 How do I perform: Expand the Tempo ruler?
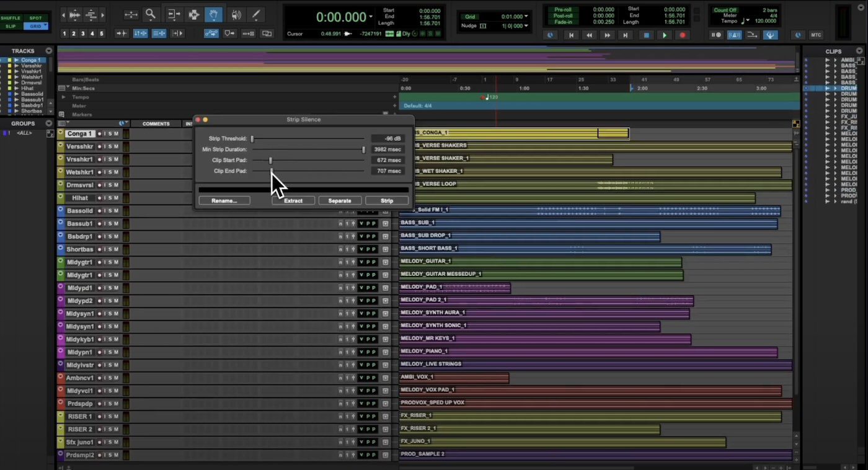pyautogui.click(x=63, y=97)
